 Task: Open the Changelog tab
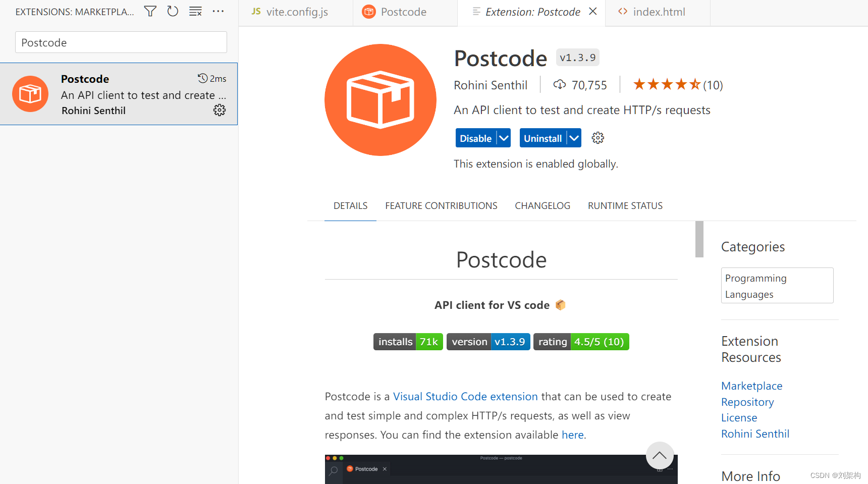point(542,206)
